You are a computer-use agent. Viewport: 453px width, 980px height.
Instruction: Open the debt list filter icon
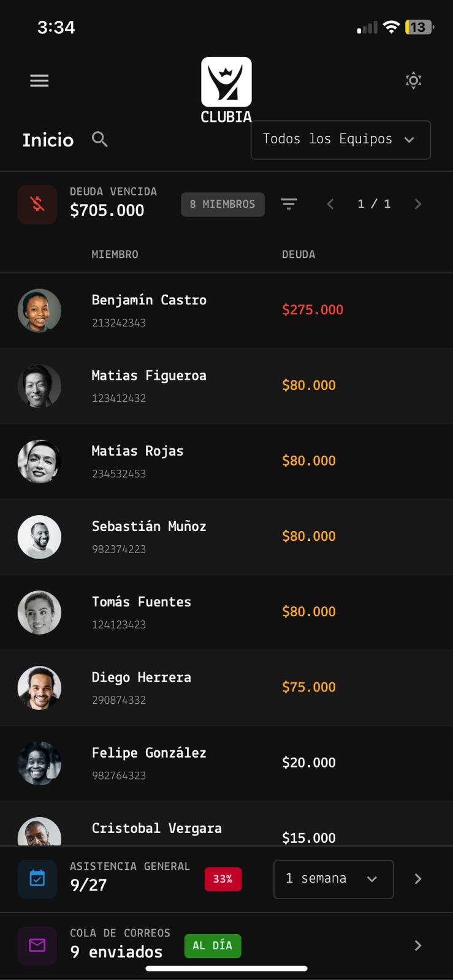click(x=289, y=204)
